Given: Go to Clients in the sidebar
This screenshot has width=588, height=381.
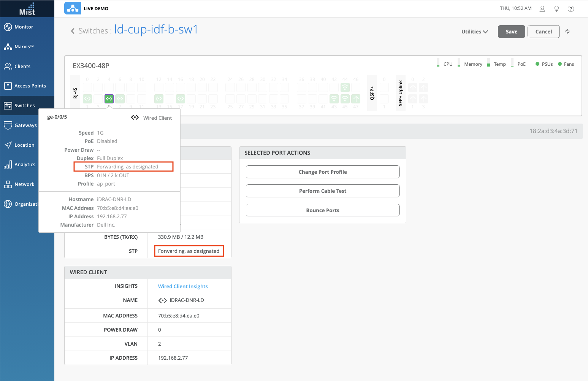Looking at the screenshot, I should coord(22,67).
